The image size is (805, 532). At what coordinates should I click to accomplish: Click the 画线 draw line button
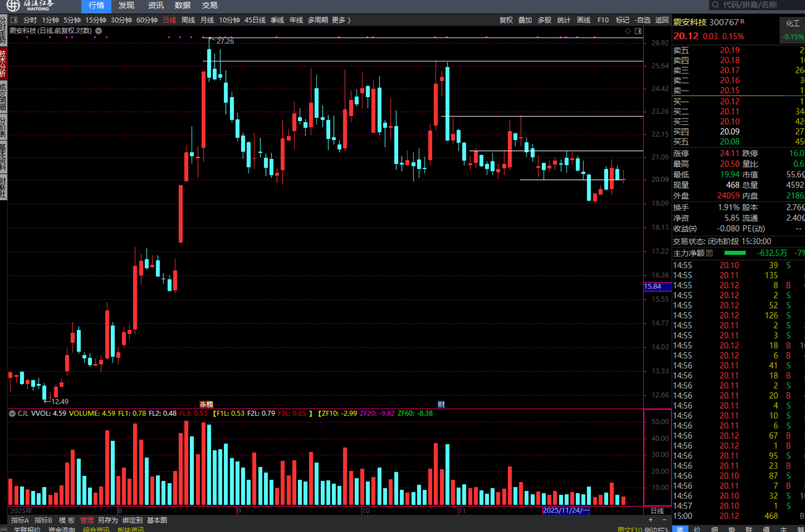(583, 20)
